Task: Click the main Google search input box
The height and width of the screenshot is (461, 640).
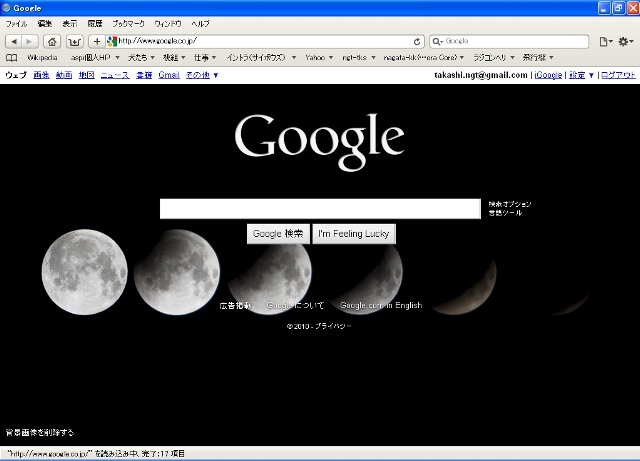Action: [x=320, y=209]
